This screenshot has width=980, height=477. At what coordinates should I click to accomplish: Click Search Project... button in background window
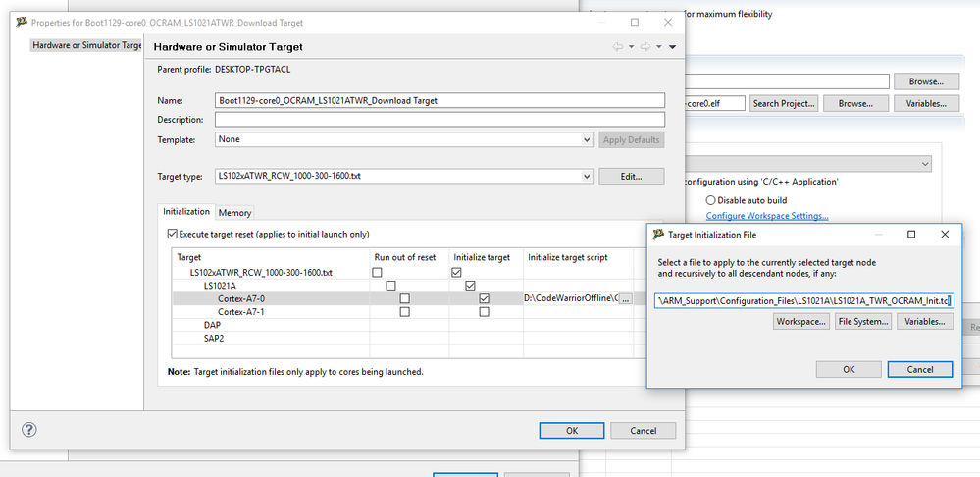[x=784, y=103]
